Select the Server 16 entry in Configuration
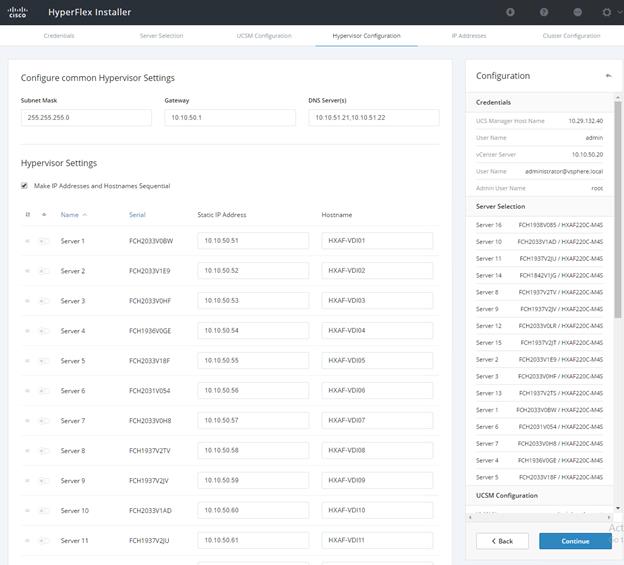The height and width of the screenshot is (565, 624). pyautogui.click(x=539, y=225)
